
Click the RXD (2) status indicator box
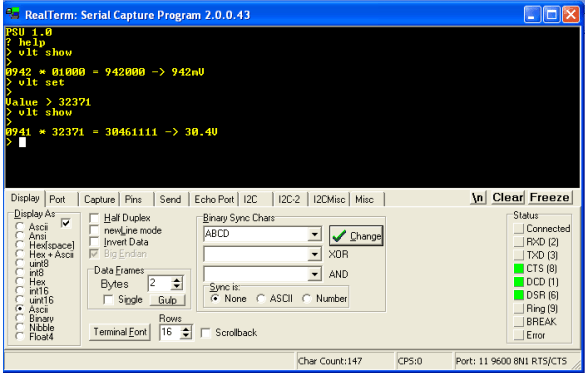(x=518, y=242)
